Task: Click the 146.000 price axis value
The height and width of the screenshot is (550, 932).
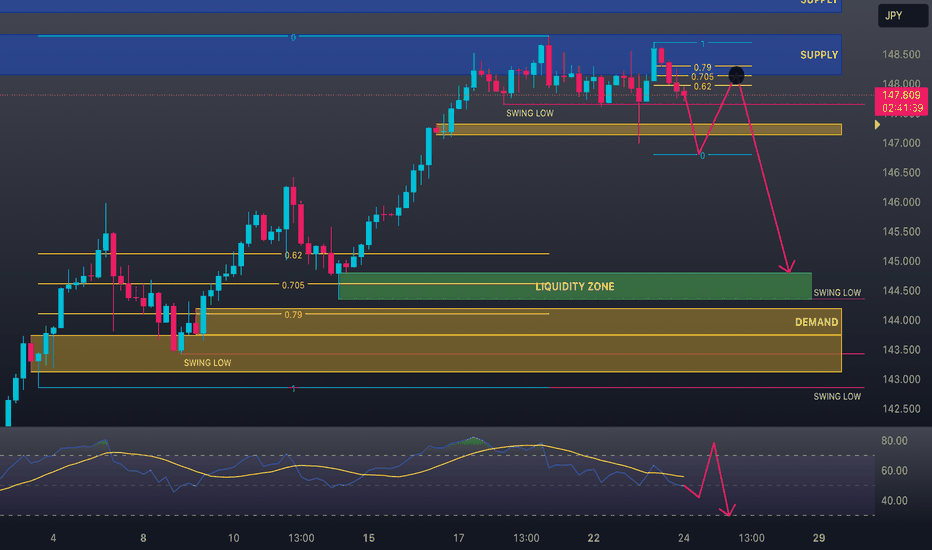Action: (x=901, y=202)
